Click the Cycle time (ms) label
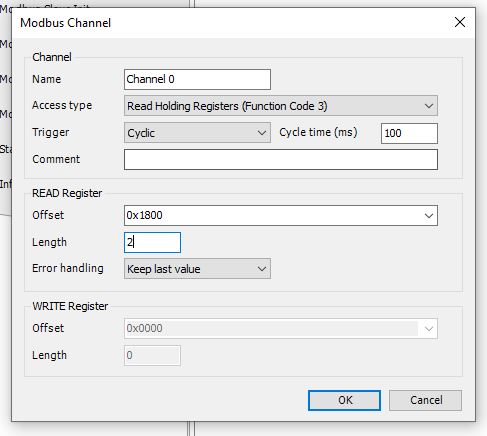487x436 pixels. tap(318, 132)
